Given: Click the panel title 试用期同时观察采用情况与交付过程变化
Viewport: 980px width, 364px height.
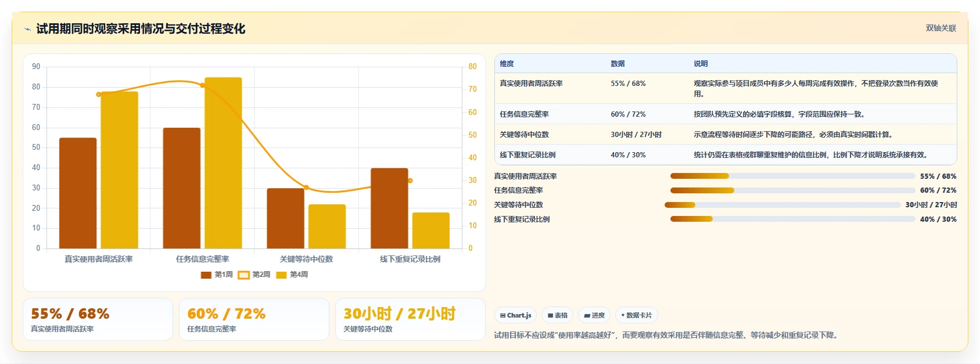Looking at the screenshot, I should click(141, 29).
